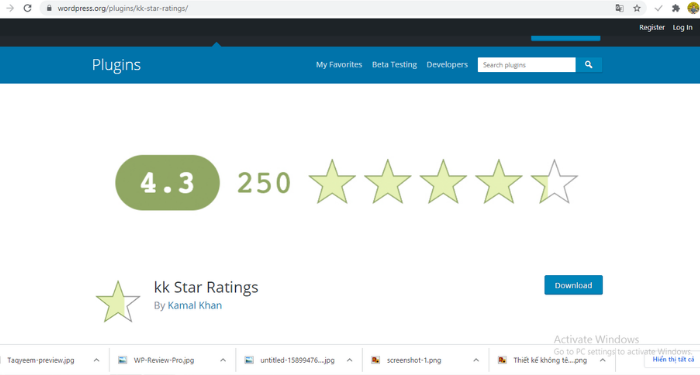The height and width of the screenshot is (375, 700).
Task: Click the plugin search magnifier button
Action: click(588, 65)
